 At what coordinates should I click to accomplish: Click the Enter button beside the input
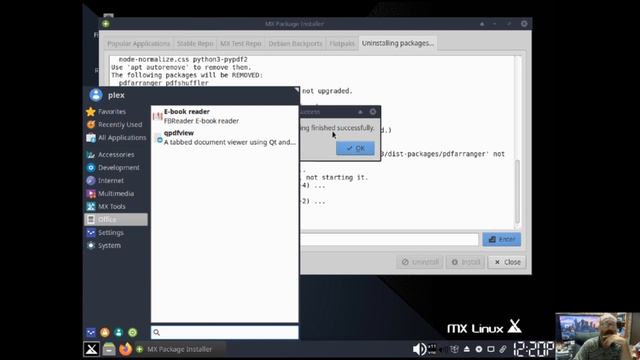click(x=501, y=239)
